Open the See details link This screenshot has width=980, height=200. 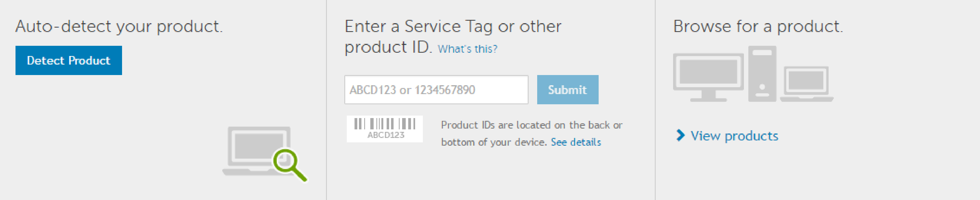576,142
